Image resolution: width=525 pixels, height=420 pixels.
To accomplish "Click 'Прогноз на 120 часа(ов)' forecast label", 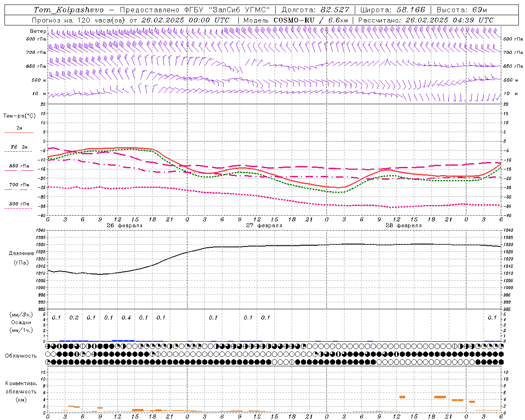I will (x=79, y=20).
